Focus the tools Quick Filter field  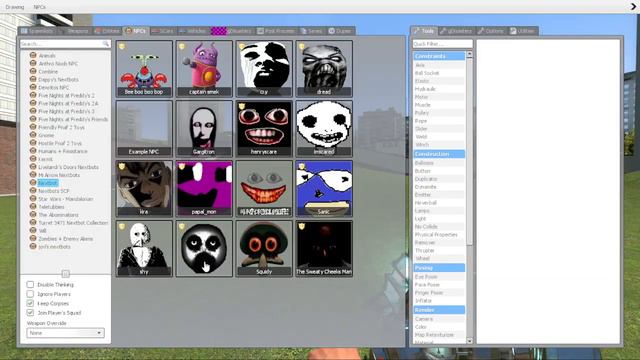[442, 44]
